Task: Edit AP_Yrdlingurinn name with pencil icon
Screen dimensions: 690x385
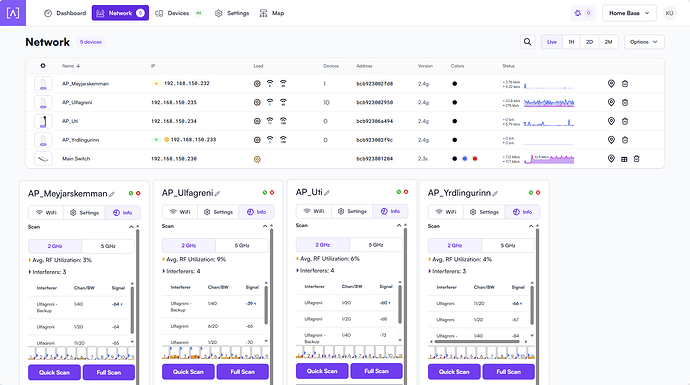Action: point(495,193)
